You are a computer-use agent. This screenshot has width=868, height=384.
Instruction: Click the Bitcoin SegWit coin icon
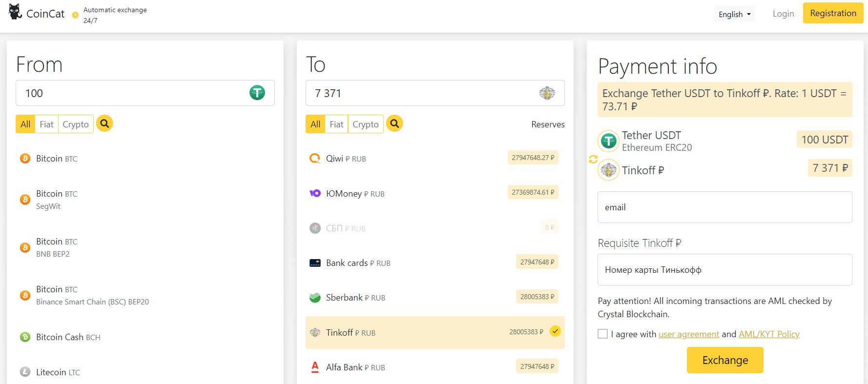(x=25, y=200)
